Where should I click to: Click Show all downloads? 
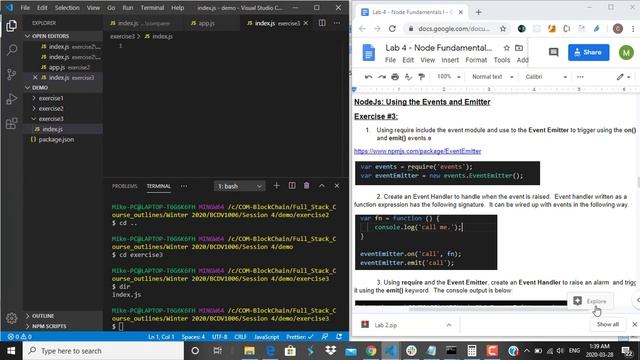[x=607, y=324]
